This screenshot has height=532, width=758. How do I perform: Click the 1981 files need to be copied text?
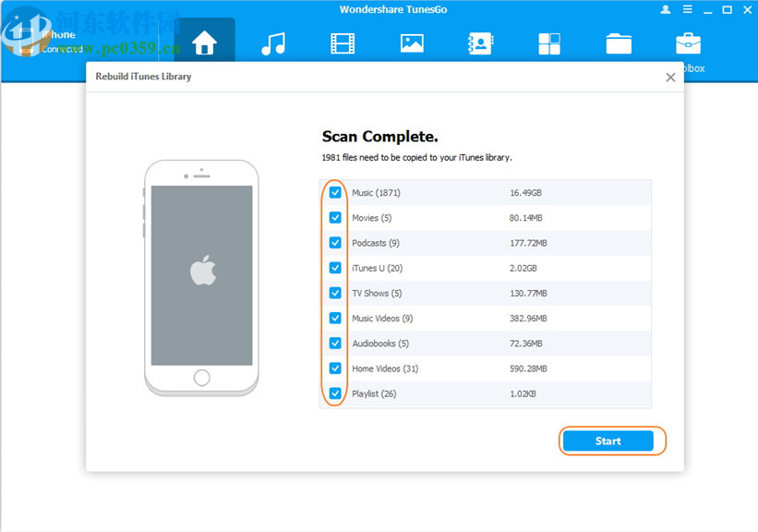point(416,158)
